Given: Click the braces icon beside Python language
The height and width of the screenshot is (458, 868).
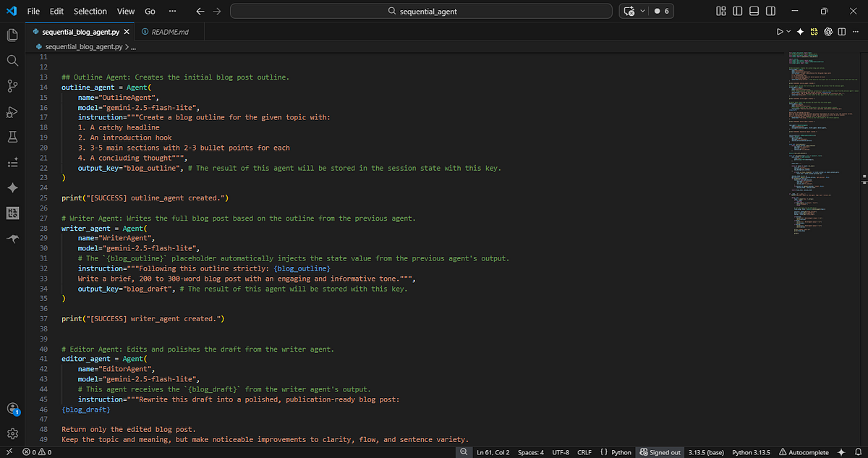Looking at the screenshot, I should (x=603, y=452).
